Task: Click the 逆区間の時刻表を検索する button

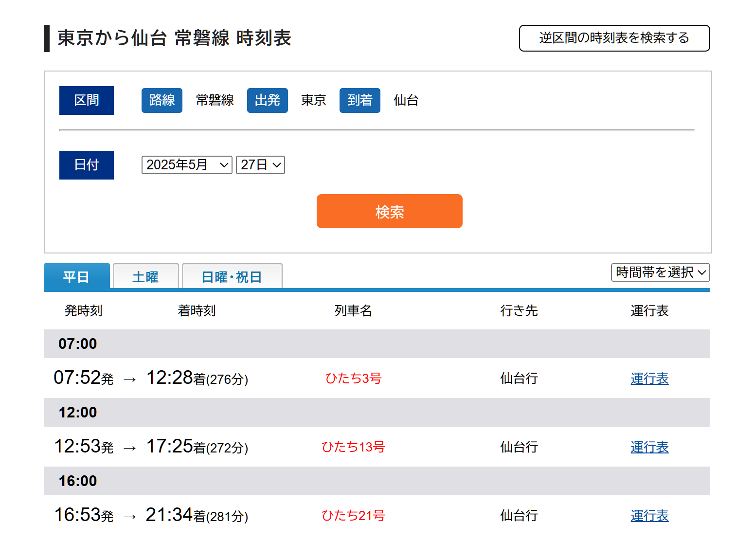Action: point(614,38)
